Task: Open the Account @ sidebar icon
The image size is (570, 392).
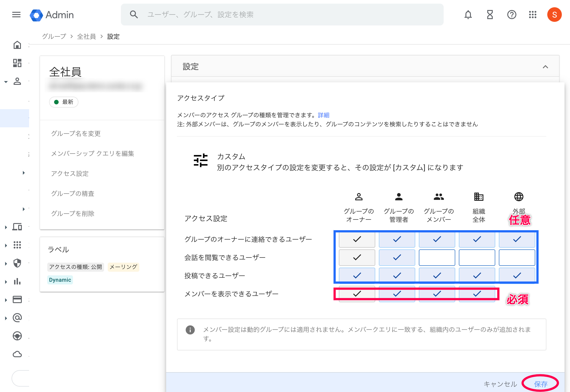Action: click(17, 318)
